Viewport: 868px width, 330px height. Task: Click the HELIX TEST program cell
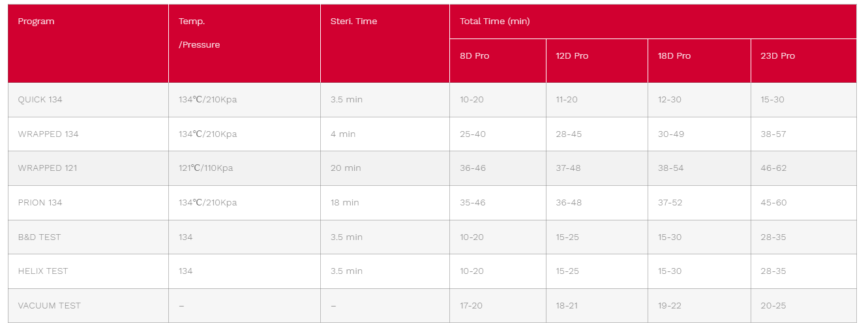[x=88, y=271]
